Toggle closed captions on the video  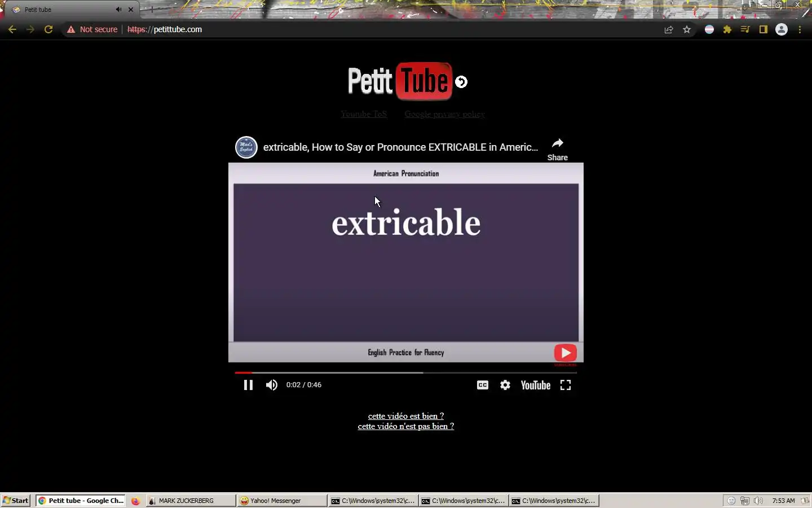click(483, 385)
